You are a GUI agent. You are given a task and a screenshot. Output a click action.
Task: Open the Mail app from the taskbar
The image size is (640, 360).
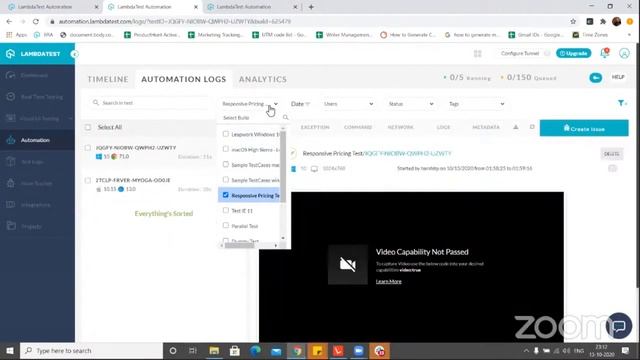click(x=276, y=351)
